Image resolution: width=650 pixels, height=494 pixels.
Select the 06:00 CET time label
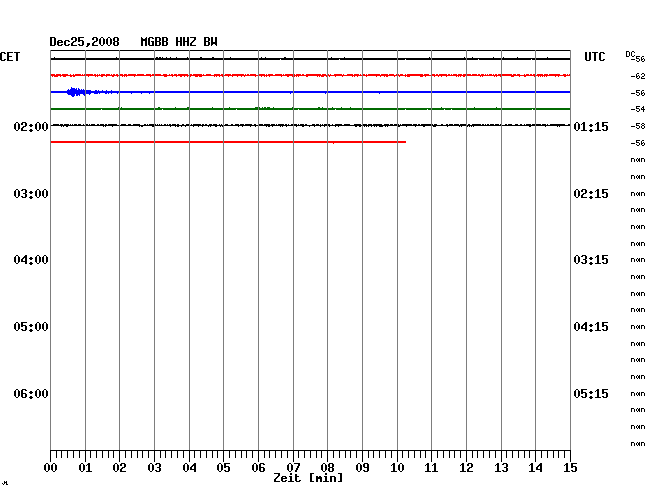[31, 393]
